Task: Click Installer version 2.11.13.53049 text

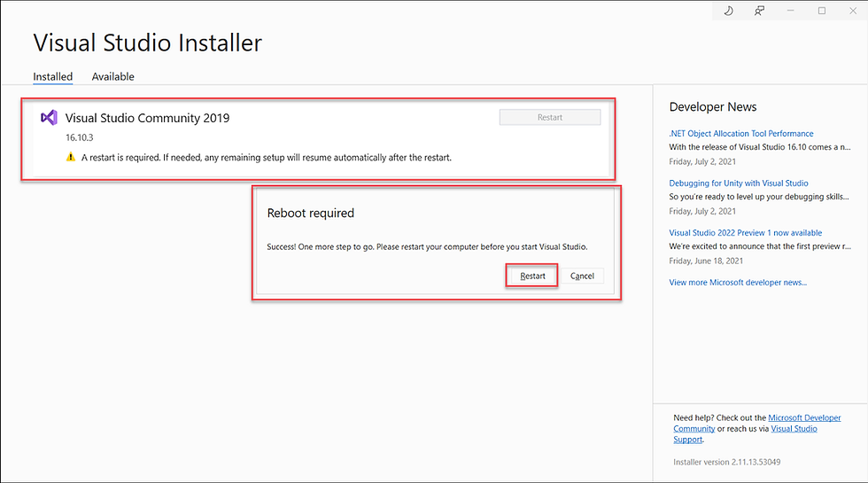Action: (727, 462)
